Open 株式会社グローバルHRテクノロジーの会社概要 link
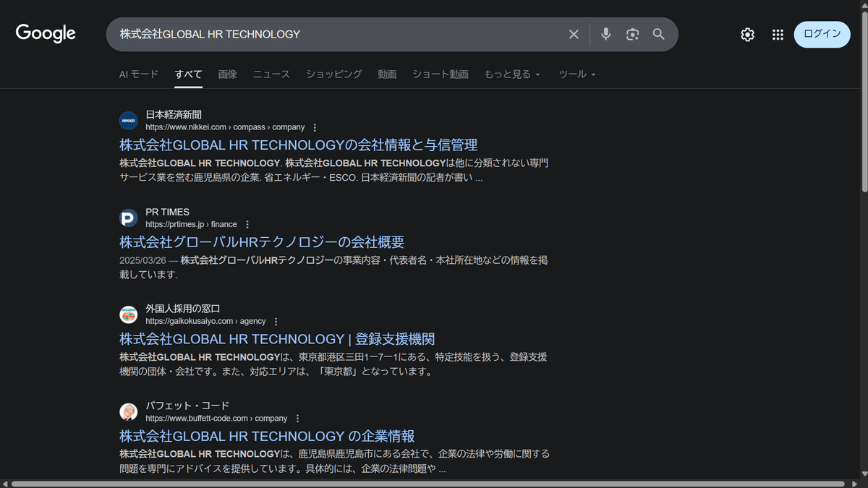The height and width of the screenshot is (488, 868). pos(262,241)
